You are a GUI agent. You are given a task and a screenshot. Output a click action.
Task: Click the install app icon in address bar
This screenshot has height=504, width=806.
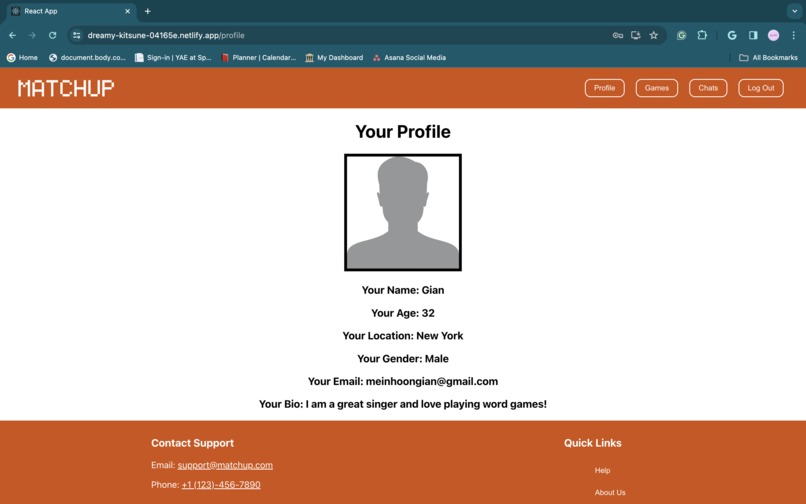point(636,35)
